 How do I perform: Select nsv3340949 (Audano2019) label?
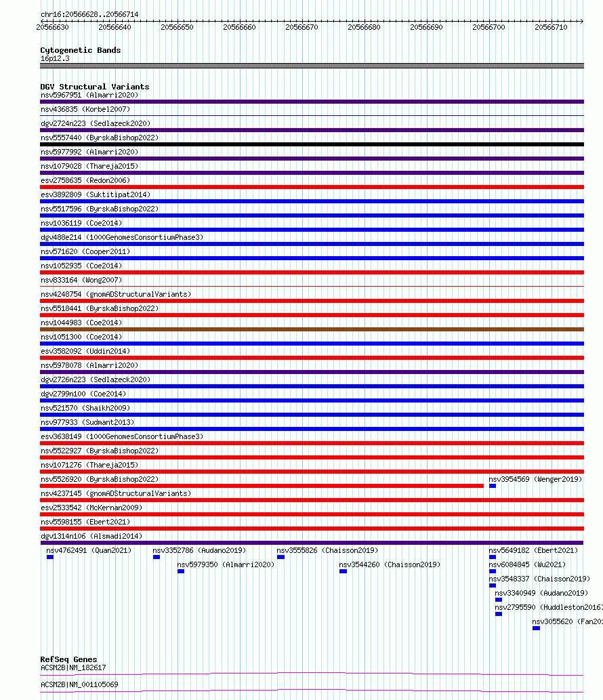(541, 594)
